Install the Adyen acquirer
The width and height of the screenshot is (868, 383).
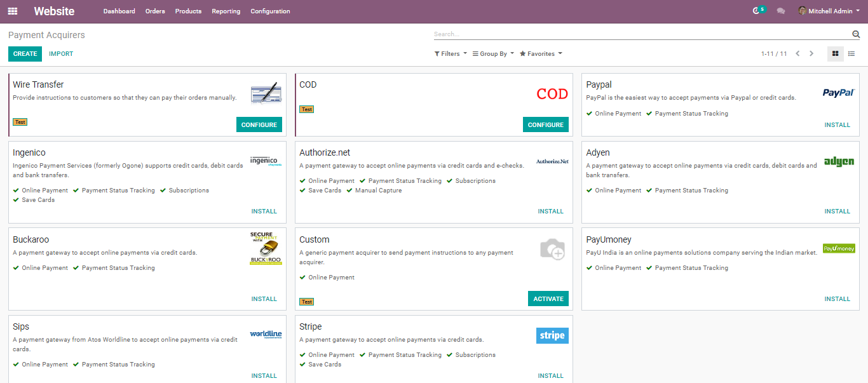point(837,212)
